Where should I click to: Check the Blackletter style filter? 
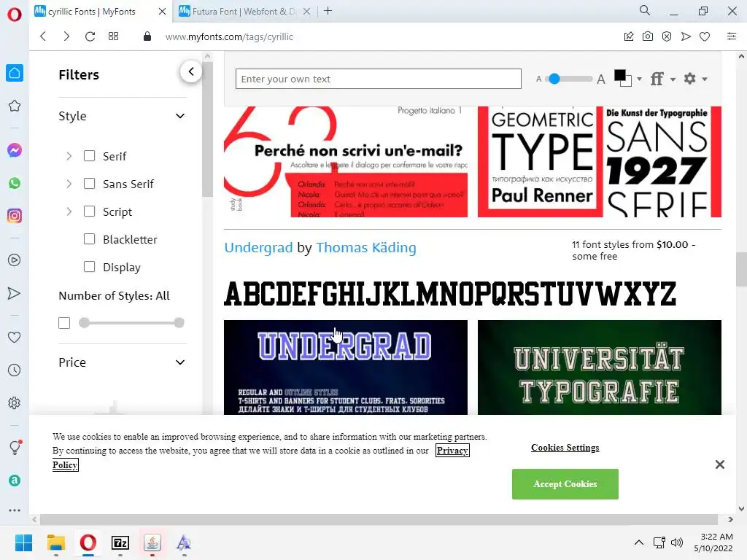click(89, 238)
